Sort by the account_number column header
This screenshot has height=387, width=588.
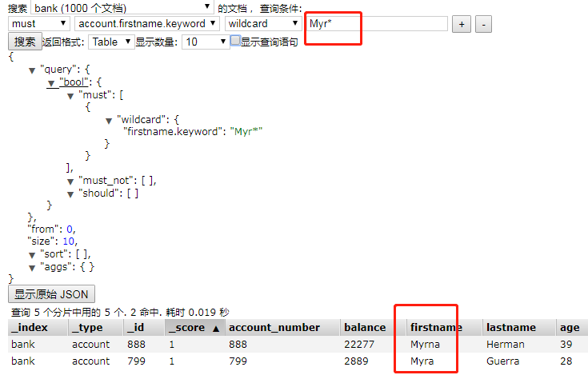pyautogui.click(x=282, y=328)
